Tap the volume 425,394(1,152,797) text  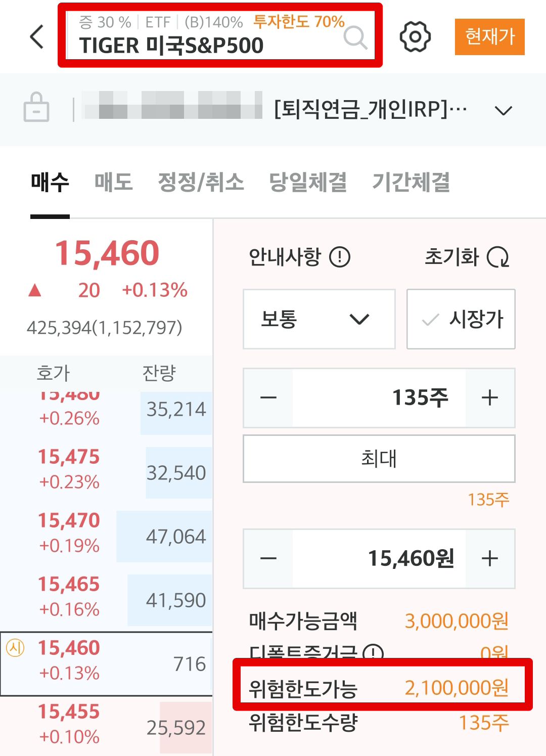point(104,328)
